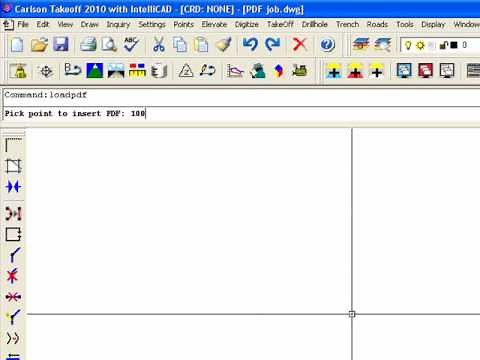Run the ABC spell check icon
Image resolution: width=480 pixels, height=360 pixels.
pos(131,45)
